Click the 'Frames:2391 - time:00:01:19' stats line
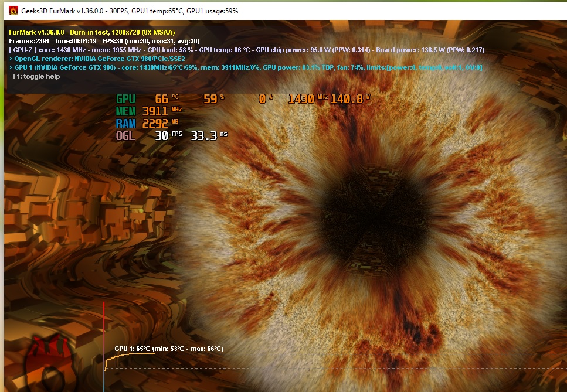 (104, 41)
